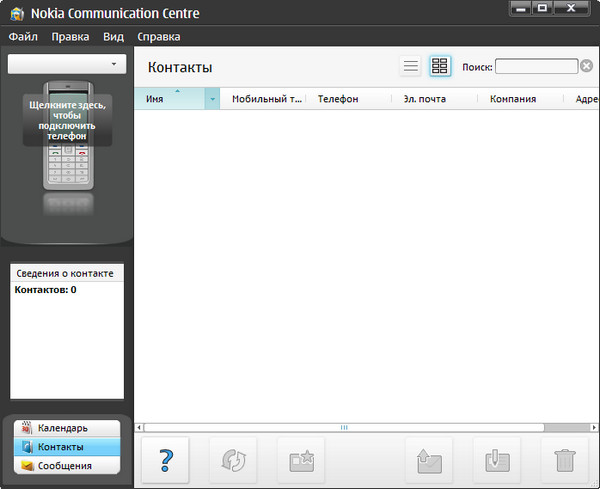The image size is (600, 489).
Task: Minimize the Nokia Communication Centre window
Action: 520,8
